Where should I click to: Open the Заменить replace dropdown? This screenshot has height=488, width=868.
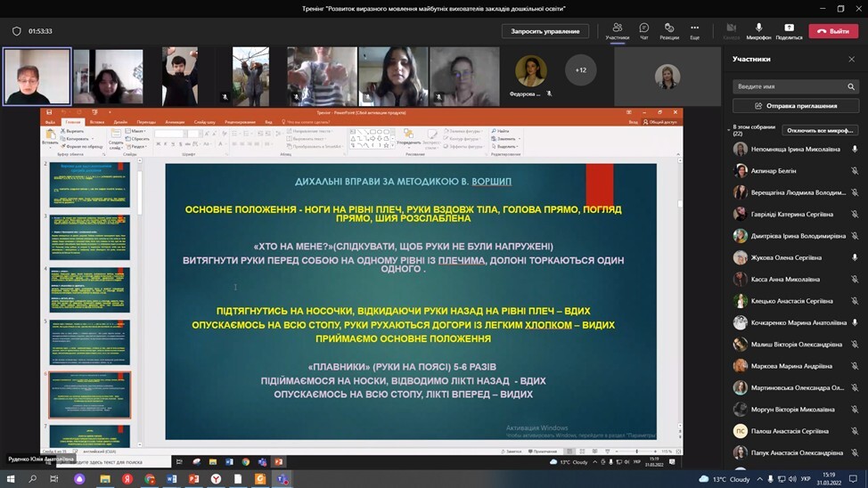(x=505, y=139)
